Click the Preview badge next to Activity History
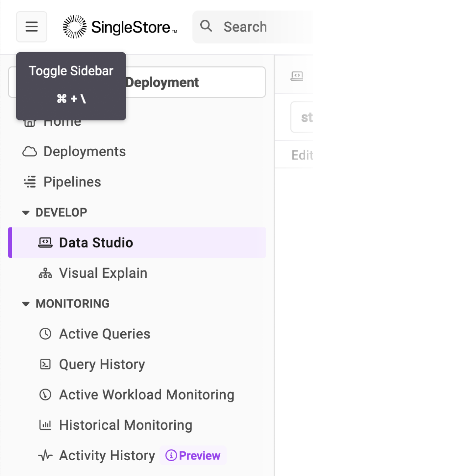 (x=193, y=455)
